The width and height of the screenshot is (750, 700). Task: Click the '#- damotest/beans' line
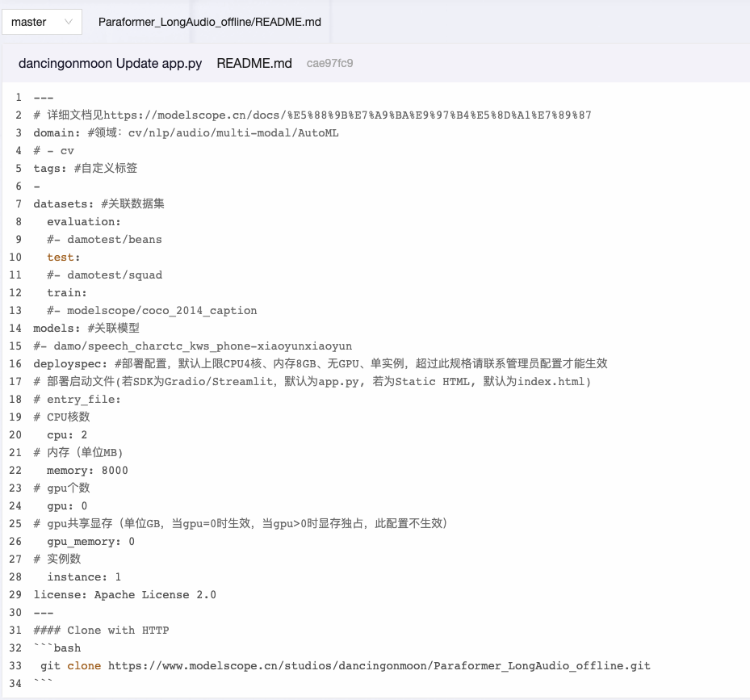click(x=104, y=240)
